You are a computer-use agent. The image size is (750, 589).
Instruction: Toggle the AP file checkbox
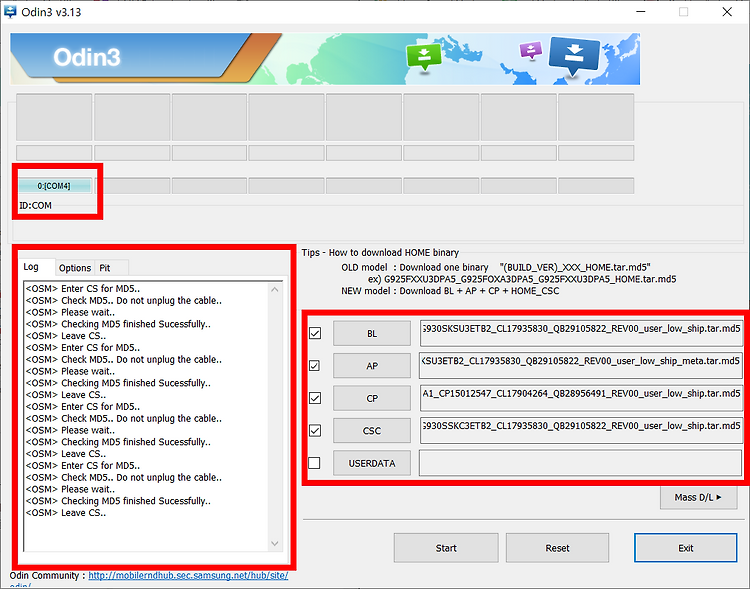pyautogui.click(x=315, y=366)
